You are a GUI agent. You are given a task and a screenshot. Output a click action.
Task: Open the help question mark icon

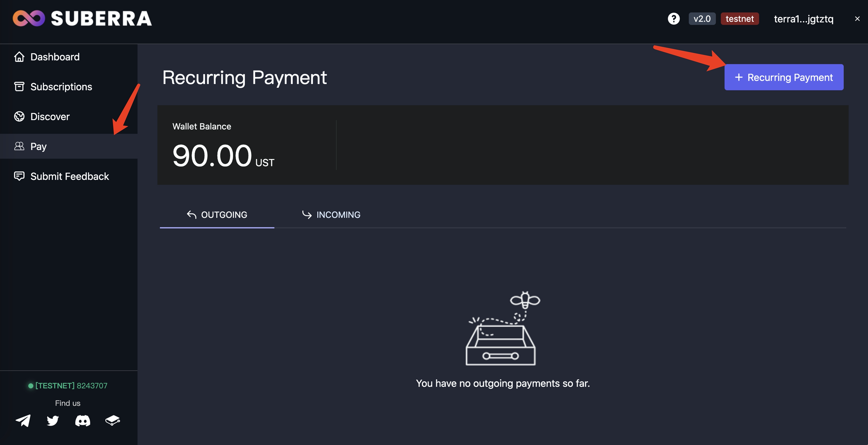[x=674, y=19]
